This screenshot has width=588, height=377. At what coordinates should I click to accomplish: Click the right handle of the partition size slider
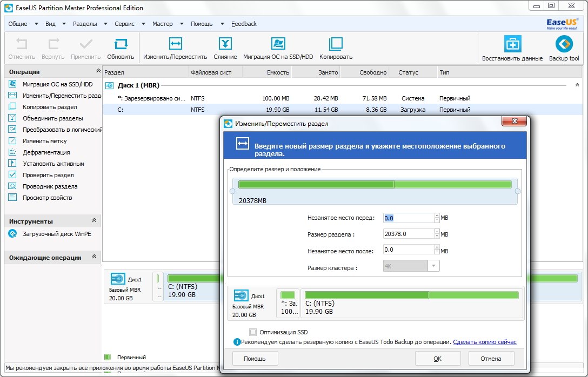click(x=517, y=191)
